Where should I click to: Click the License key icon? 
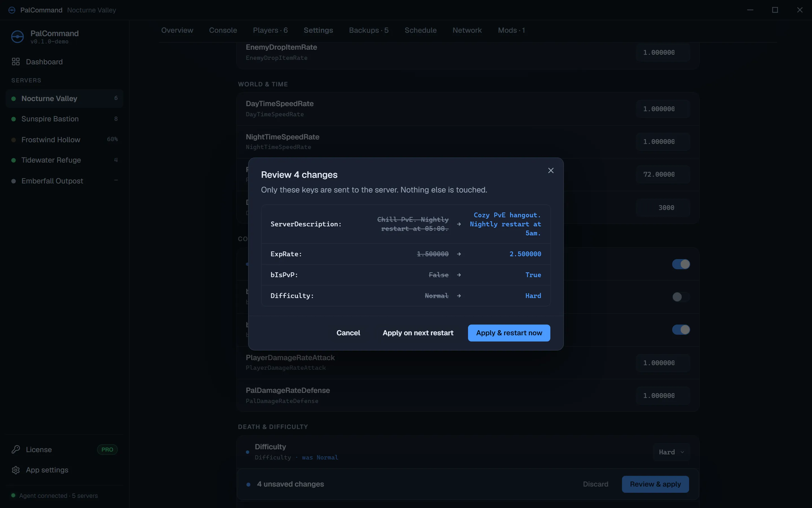click(16, 450)
